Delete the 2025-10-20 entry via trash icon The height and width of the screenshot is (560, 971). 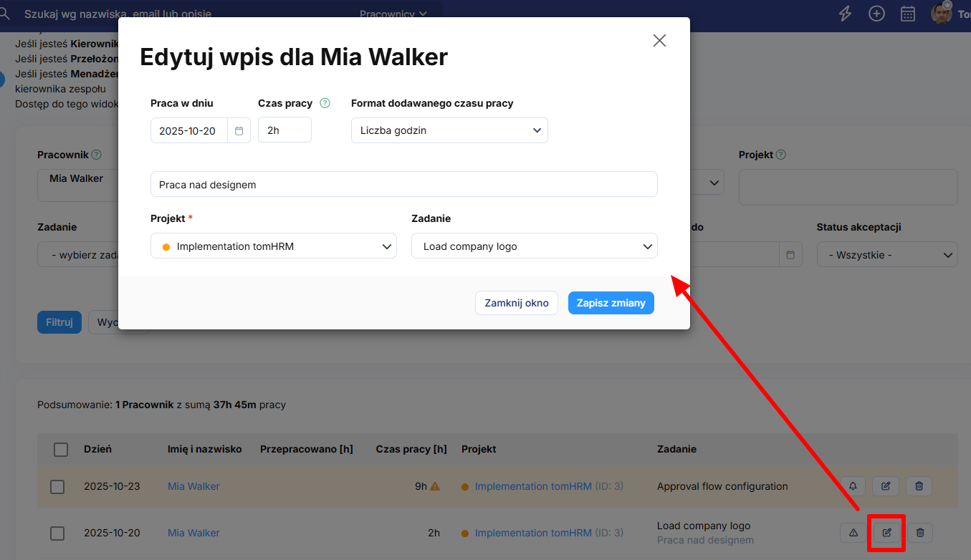coord(920,533)
